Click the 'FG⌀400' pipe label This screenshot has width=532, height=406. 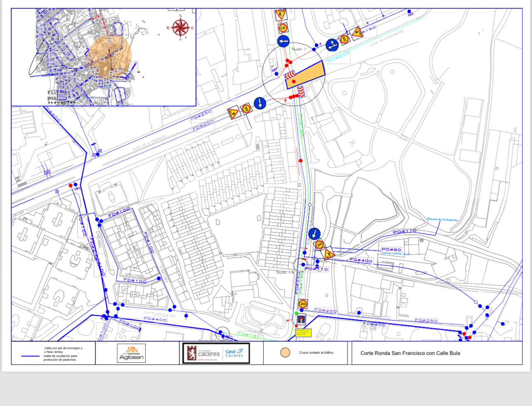click(361, 260)
